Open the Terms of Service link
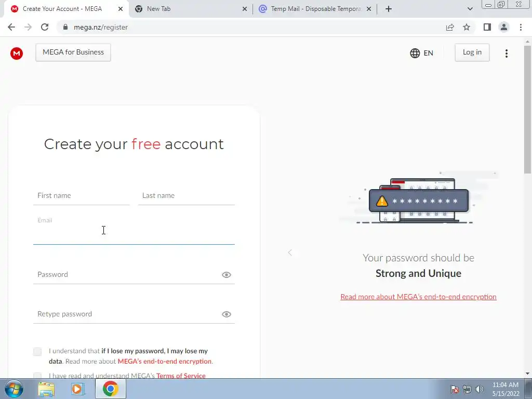Screen dimensions: 532x399 click(x=181, y=375)
